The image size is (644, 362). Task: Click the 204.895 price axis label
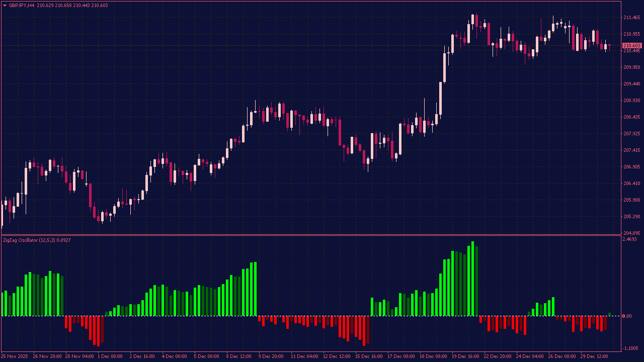(631, 233)
